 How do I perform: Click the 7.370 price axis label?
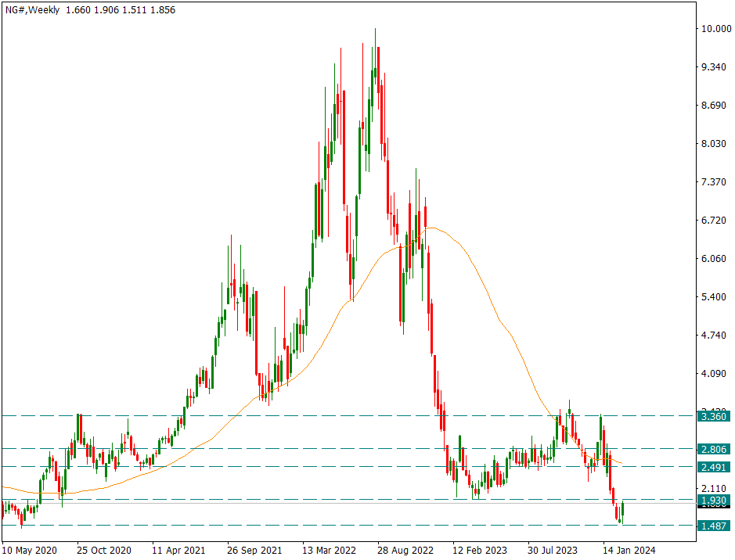coord(713,182)
